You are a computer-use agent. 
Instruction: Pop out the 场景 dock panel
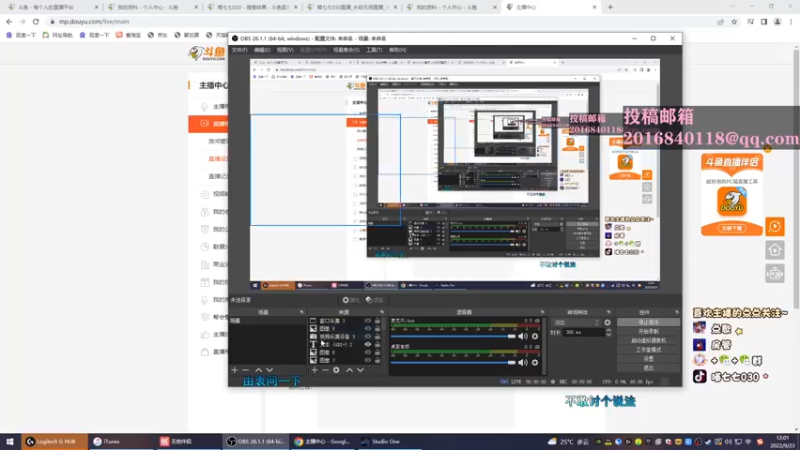302,312
